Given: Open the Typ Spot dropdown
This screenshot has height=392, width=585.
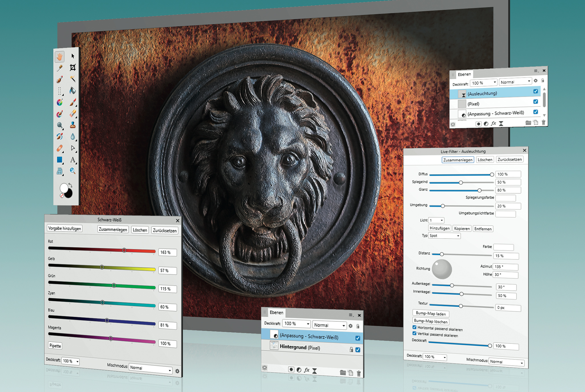Looking at the screenshot, I should click(444, 236).
